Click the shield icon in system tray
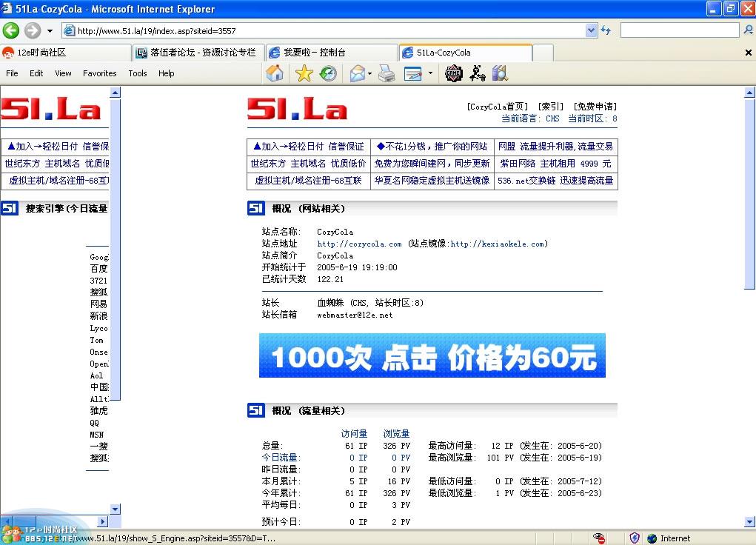Image resolution: width=756 pixels, height=545 pixels. pos(634,538)
